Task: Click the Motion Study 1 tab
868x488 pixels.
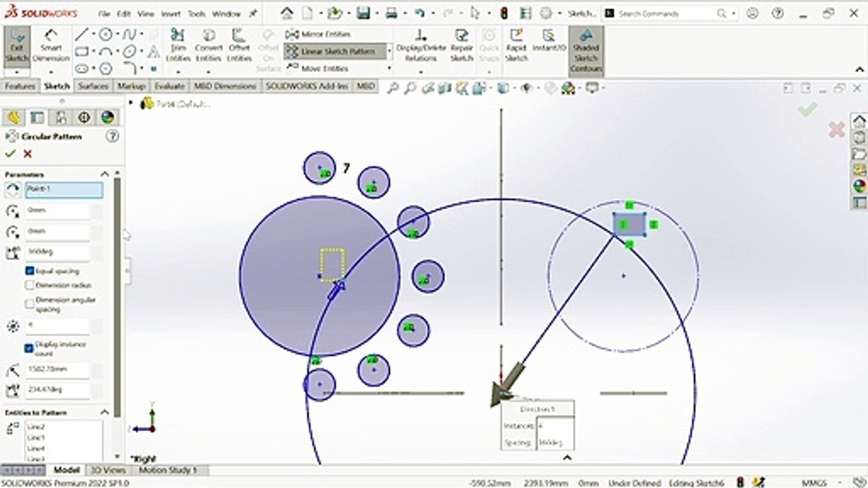Action: pyautogui.click(x=167, y=470)
